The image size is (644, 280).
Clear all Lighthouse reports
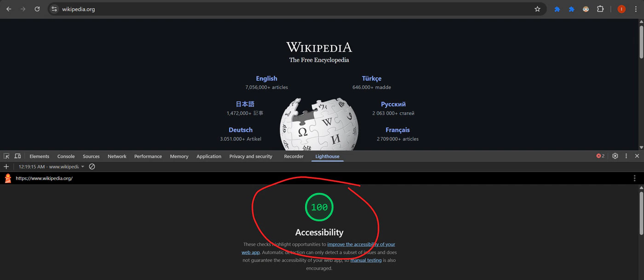tap(92, 167)
